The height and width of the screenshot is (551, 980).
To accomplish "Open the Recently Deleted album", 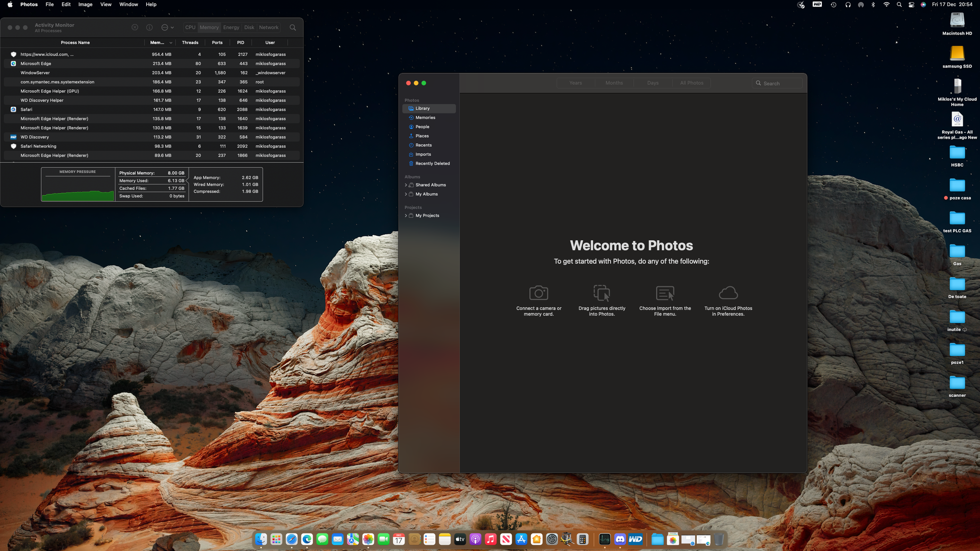I will (x=432, y=164).
